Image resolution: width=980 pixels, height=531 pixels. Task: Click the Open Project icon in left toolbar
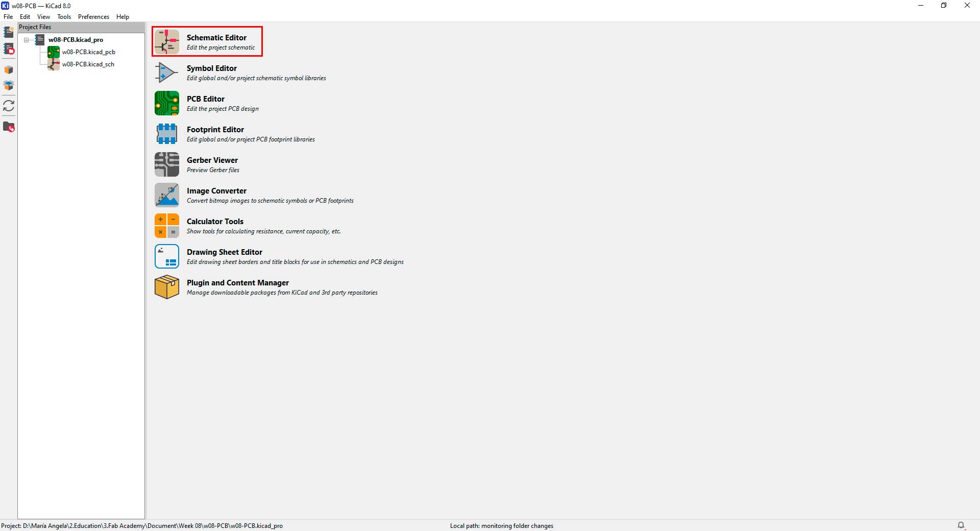tap(9, 49)
